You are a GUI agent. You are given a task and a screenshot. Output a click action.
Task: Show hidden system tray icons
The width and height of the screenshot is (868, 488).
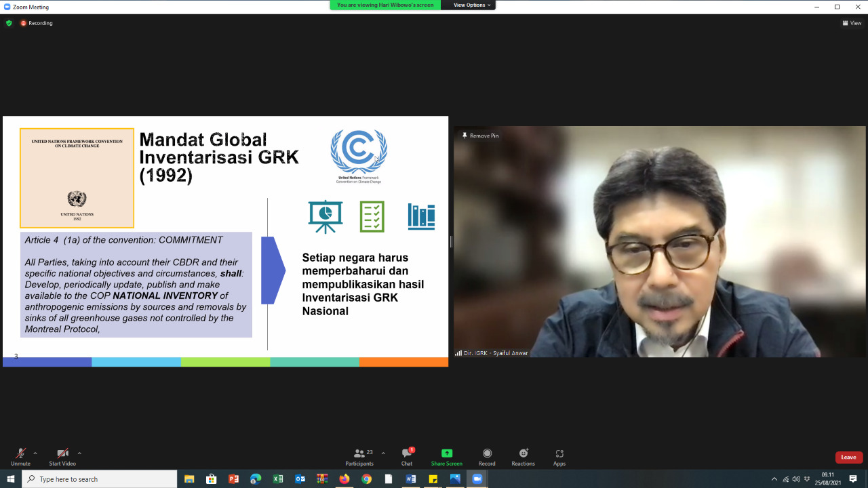point(774,479)
